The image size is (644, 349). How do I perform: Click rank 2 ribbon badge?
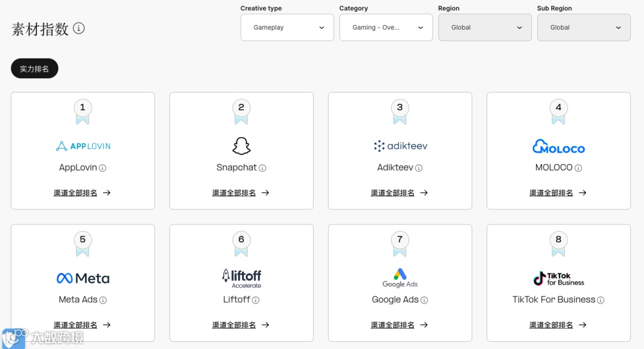(241, 112)
